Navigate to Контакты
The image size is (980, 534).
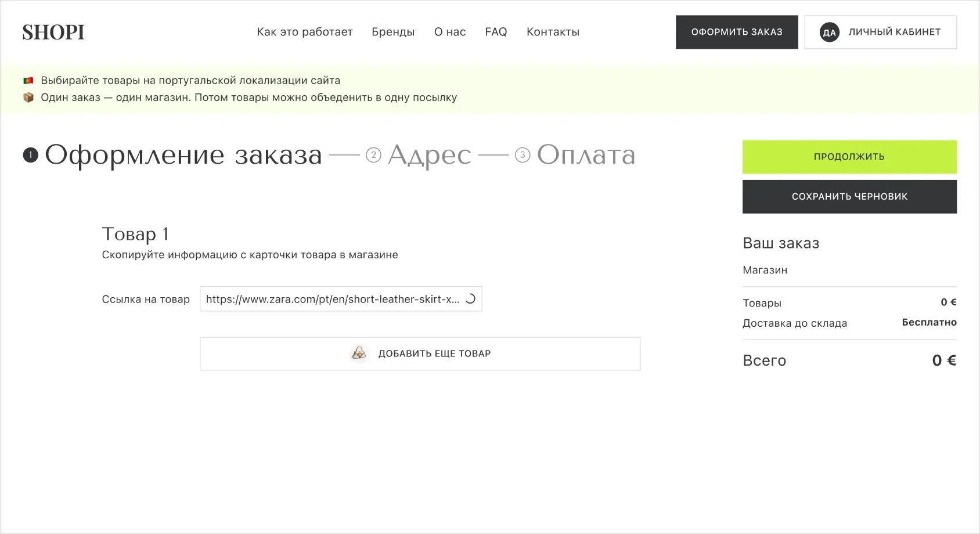553,32
